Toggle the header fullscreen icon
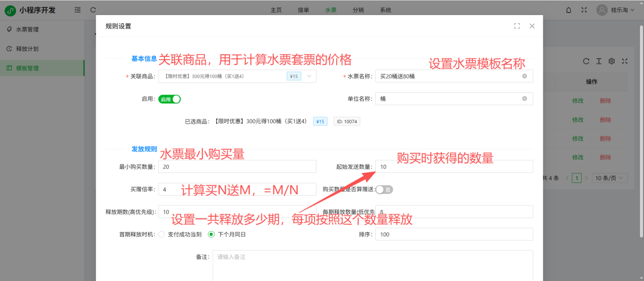Viewport: 644px width, 281px height. point(584,10)
